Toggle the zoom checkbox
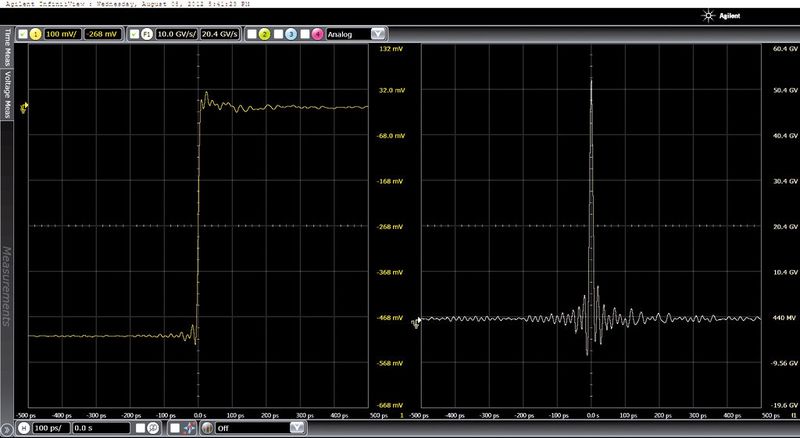This screenshot has width=800, height=438. (140, 428)
